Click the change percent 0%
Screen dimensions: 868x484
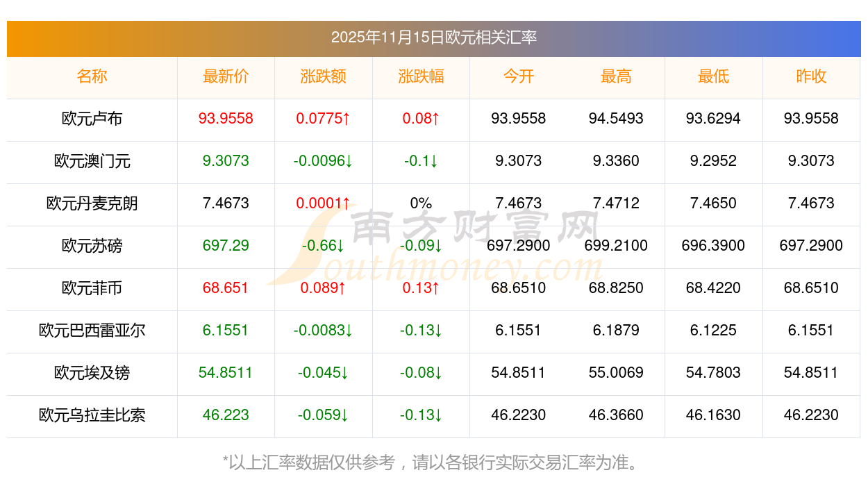click(x=421, y=203)
